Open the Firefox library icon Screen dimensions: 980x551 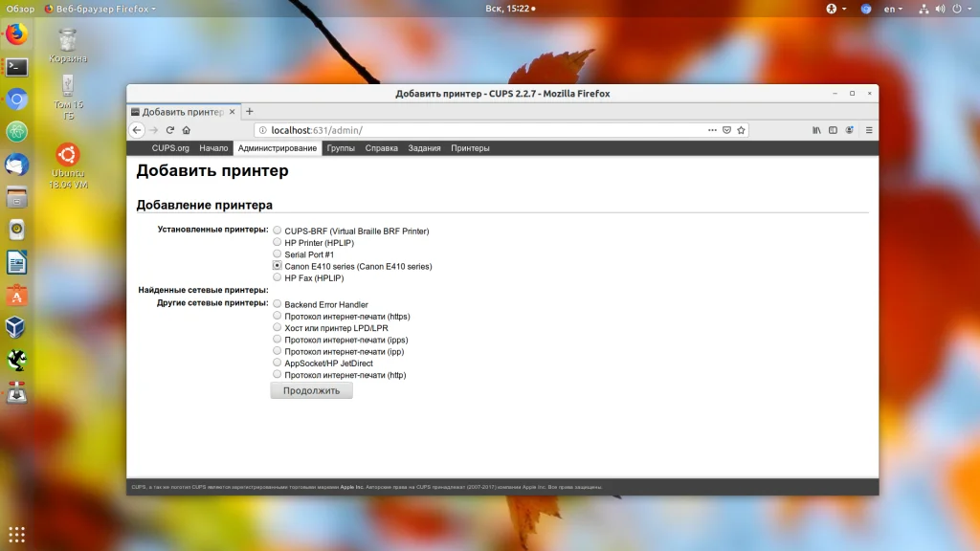[816, 130]
